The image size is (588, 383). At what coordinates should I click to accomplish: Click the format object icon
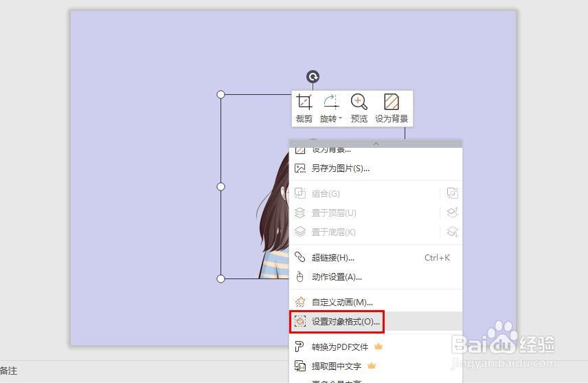click(x=300, y=321)
